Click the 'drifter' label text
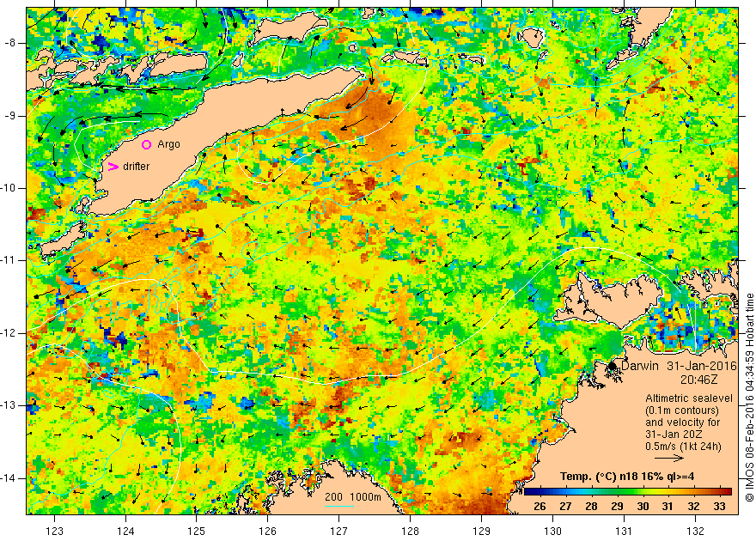The width and height of the screenshot is (756, 541). 136,167
